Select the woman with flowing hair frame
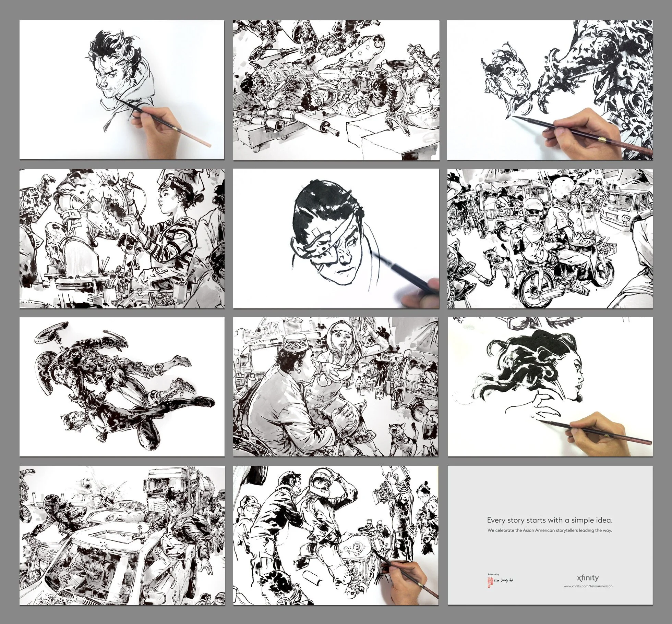The width and height of the screenshot is (672, 624). pyautogui.click(x=550, y=387)
